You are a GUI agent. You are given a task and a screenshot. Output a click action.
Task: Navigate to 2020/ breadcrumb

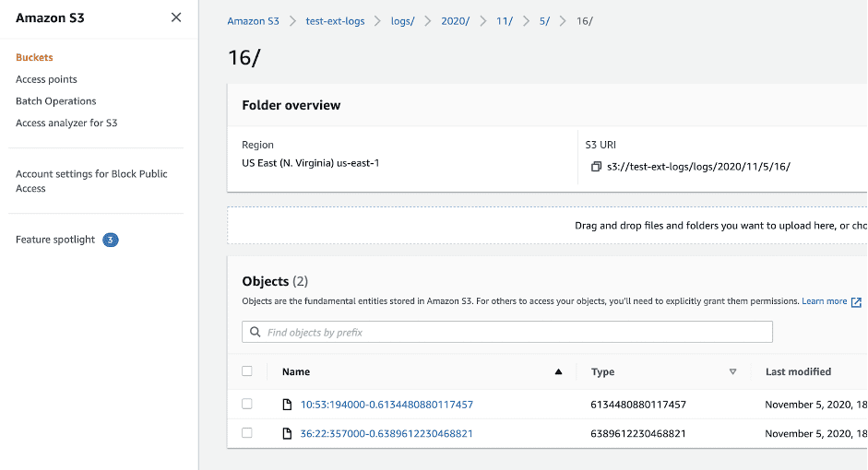pyautogui.click(x=455, y=21)
